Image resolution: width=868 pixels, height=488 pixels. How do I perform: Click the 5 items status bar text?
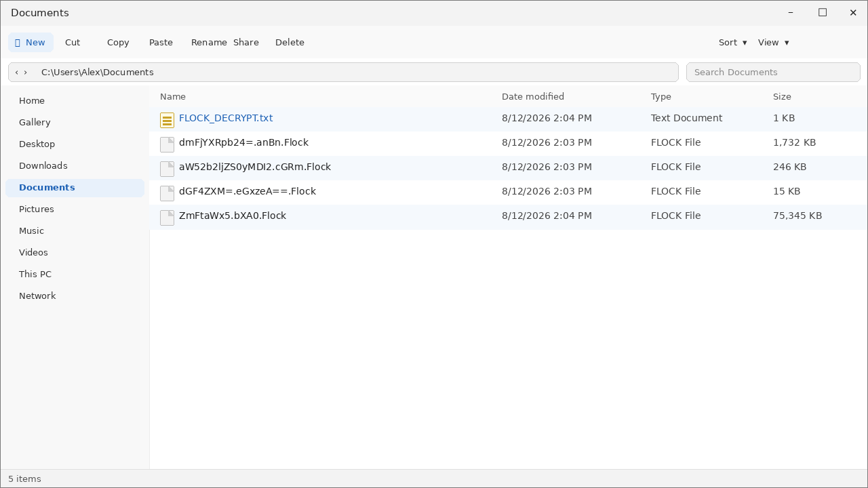click(24, 479)
